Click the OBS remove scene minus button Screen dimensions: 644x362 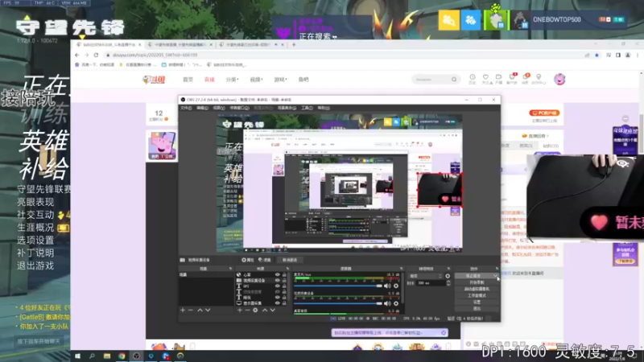coord(191,311)
